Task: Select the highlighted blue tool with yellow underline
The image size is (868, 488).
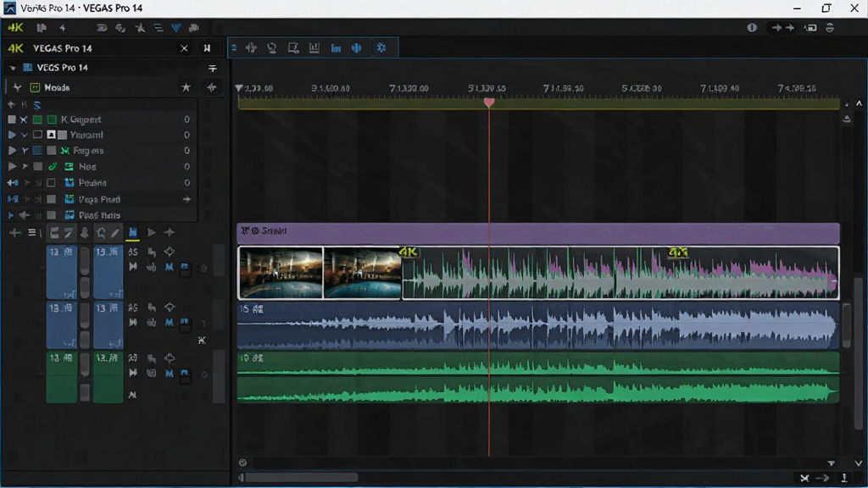Action: (x=133, y=233)
